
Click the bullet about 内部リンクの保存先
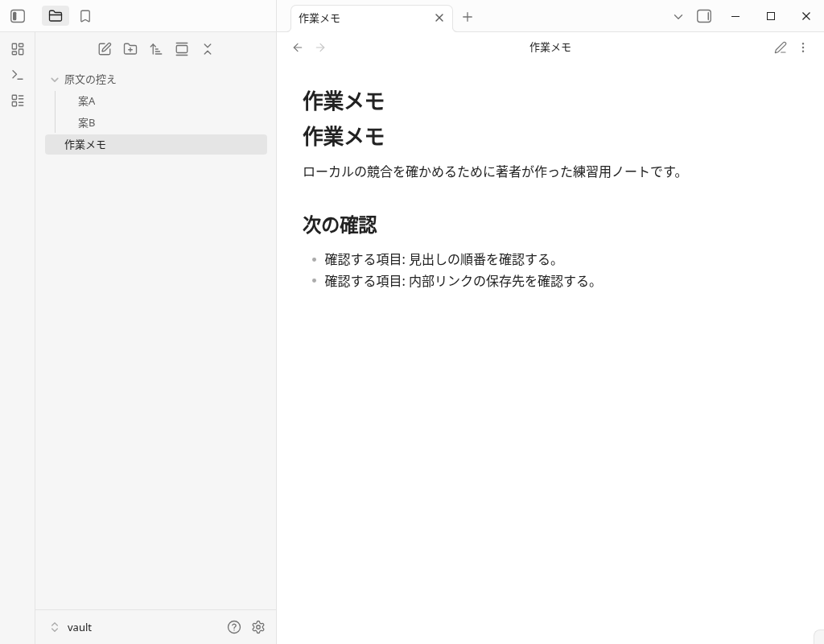tap(461, 281)
